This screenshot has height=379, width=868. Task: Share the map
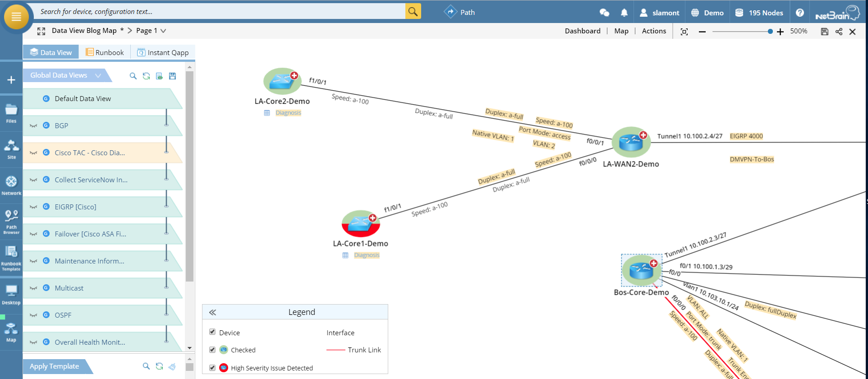(839, 32)
